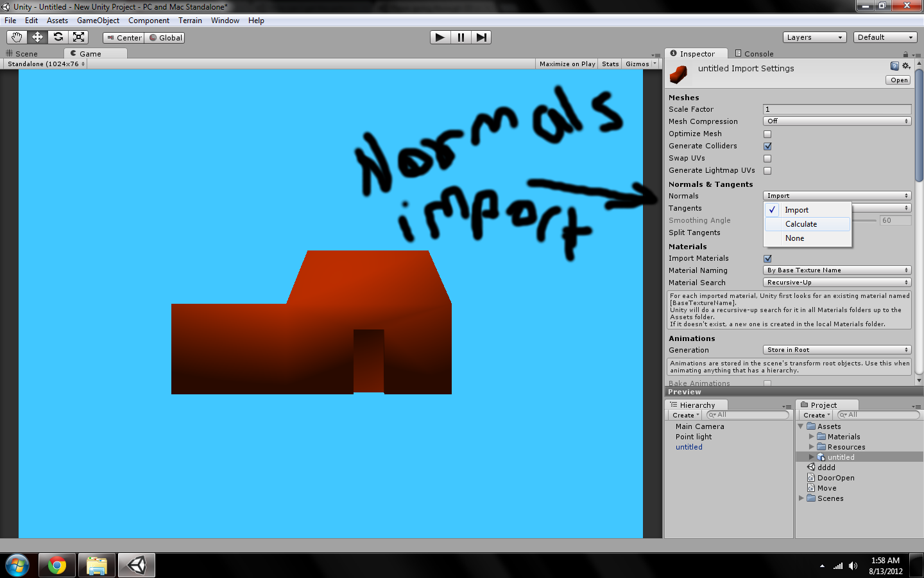
Task: Toggle Center pivot mode
Action: [124, 38]
